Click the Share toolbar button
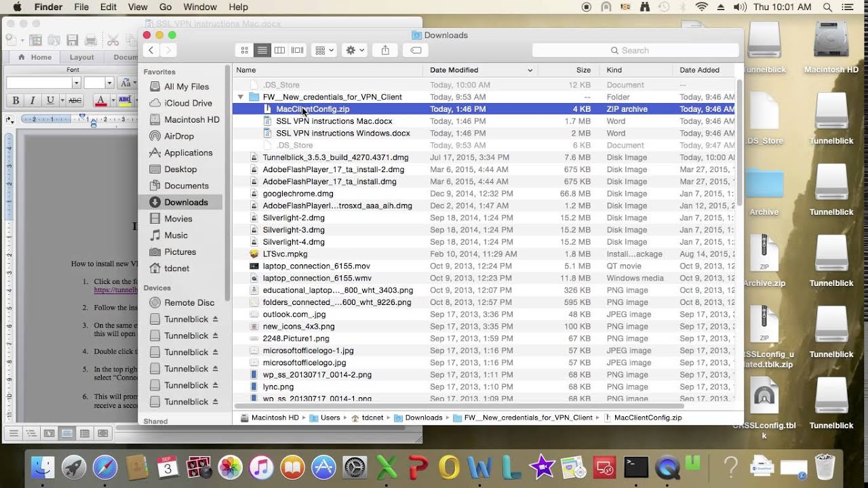The height and width of the screenshot is (488, 868). (385, 50)
